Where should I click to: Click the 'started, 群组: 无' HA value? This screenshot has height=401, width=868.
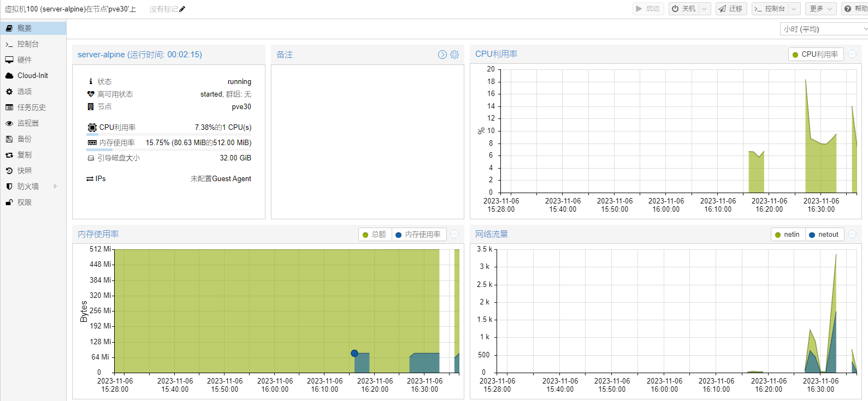coord(226,94)
